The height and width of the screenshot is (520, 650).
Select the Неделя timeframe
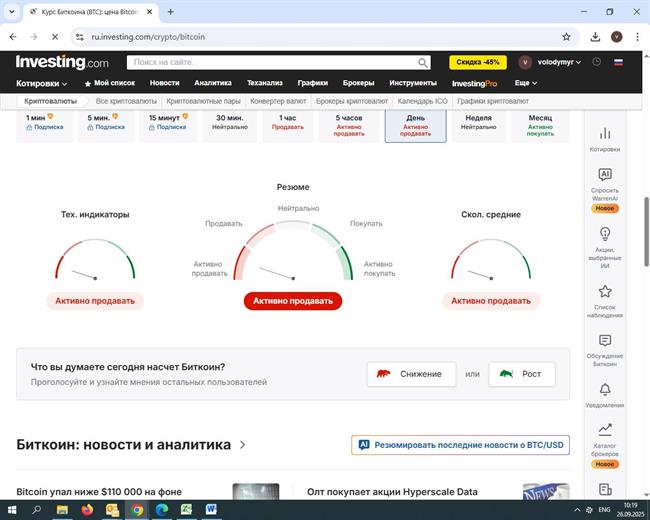click(478, 122)
